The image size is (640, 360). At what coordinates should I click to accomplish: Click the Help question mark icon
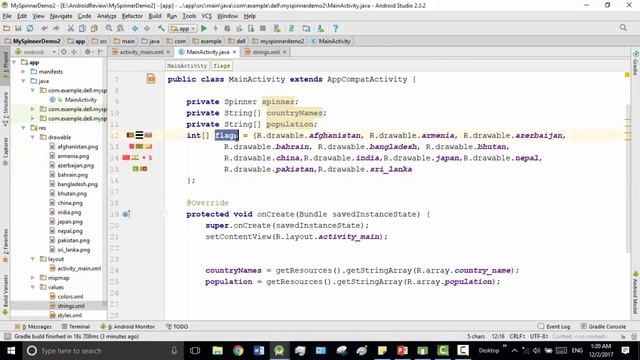(x=336, y=29)
